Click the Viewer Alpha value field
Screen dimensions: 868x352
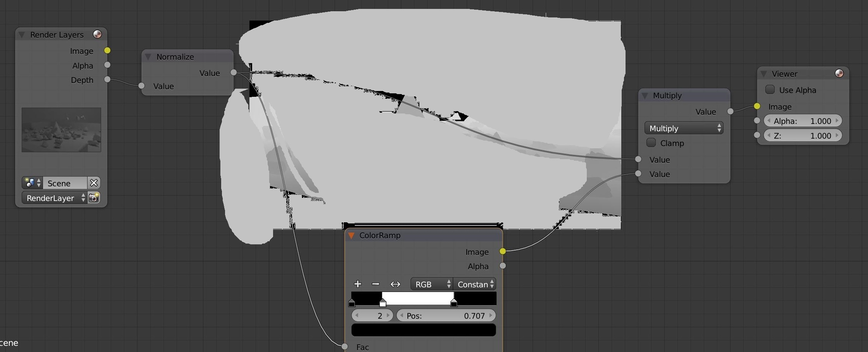[x=803, y=121]
